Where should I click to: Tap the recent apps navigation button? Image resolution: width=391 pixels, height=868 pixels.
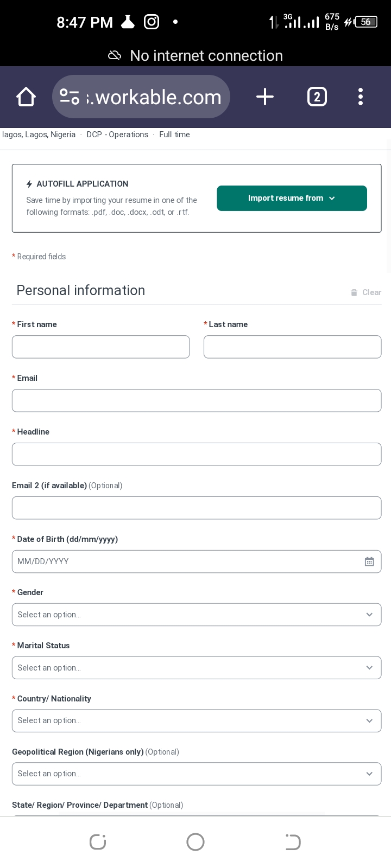[98, 842]
